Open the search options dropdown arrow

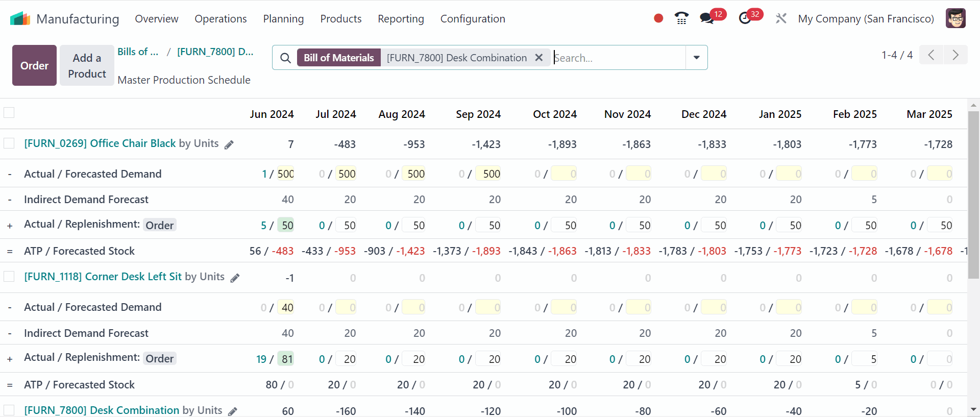696,58
